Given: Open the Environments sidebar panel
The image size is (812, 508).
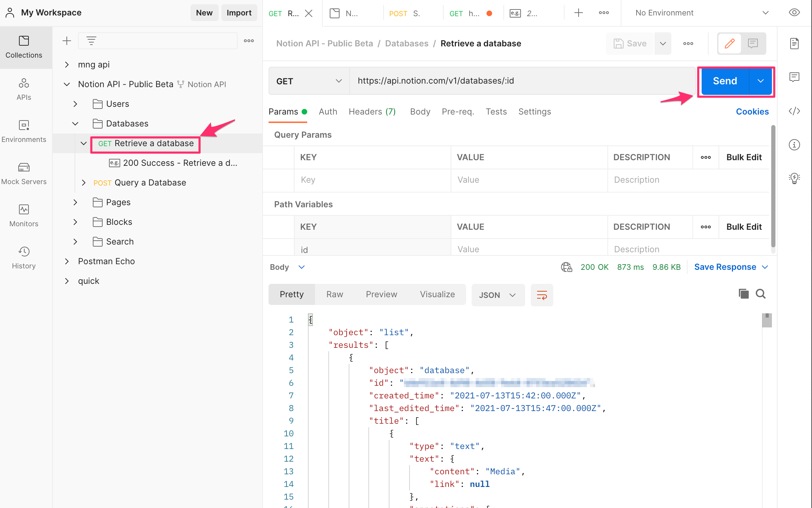Looking at the screenshot, I should [x=24, y=131].
